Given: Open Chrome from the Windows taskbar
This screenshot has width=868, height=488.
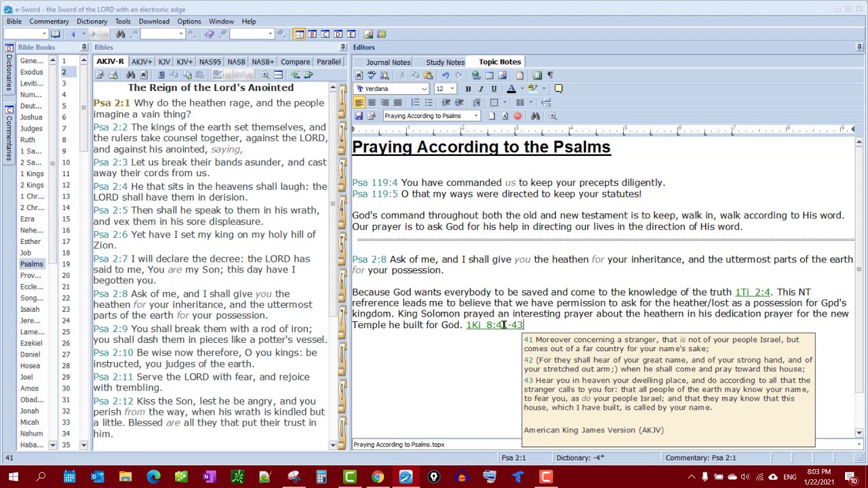Looking at the screenshot, I should (x=378, y=477).
